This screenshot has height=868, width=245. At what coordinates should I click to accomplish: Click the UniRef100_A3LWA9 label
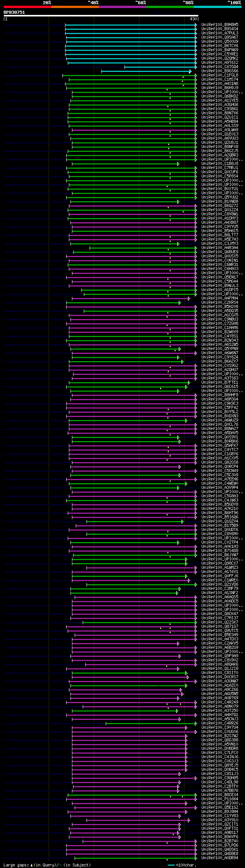click(220, 130)
